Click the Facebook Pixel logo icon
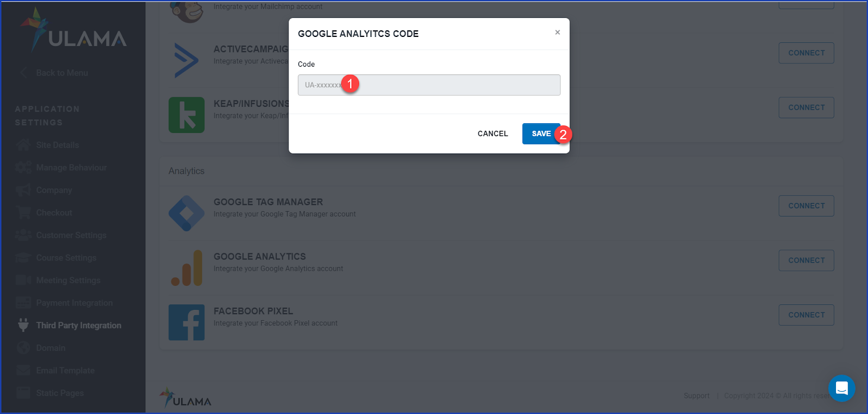The image size is (868, 414). pos(187,322)
